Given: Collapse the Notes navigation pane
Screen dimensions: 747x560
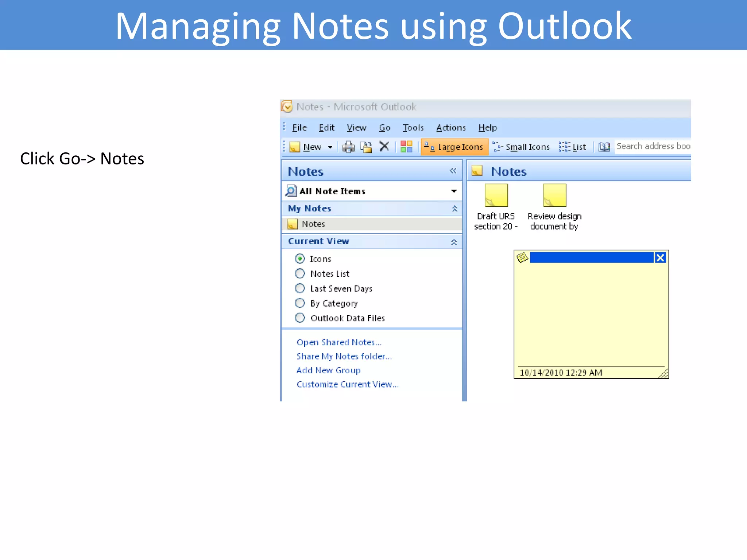Looking at the screenshot, I should tap(453, 171).
